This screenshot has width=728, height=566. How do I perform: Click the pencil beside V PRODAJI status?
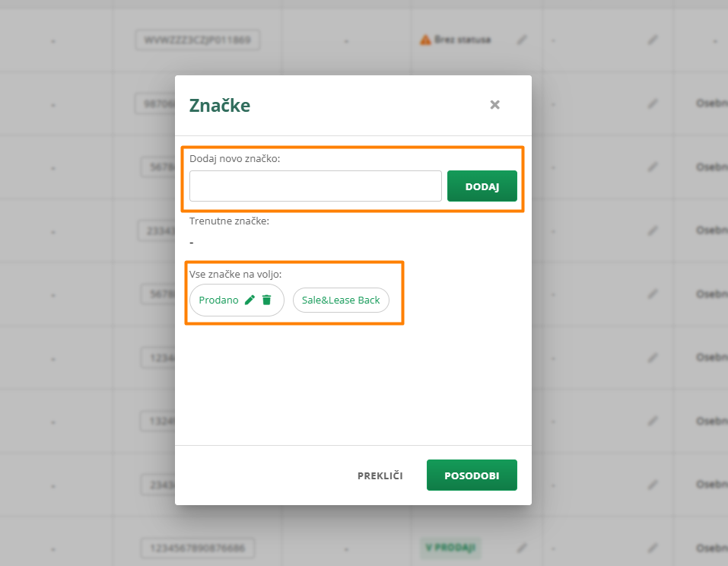point(521,547)
